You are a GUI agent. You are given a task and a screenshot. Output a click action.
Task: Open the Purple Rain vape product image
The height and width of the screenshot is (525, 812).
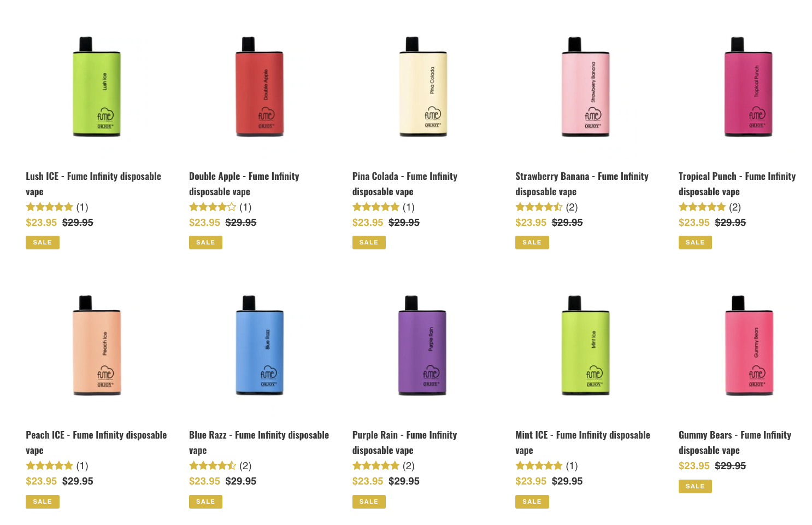click(x=423, y=345)
